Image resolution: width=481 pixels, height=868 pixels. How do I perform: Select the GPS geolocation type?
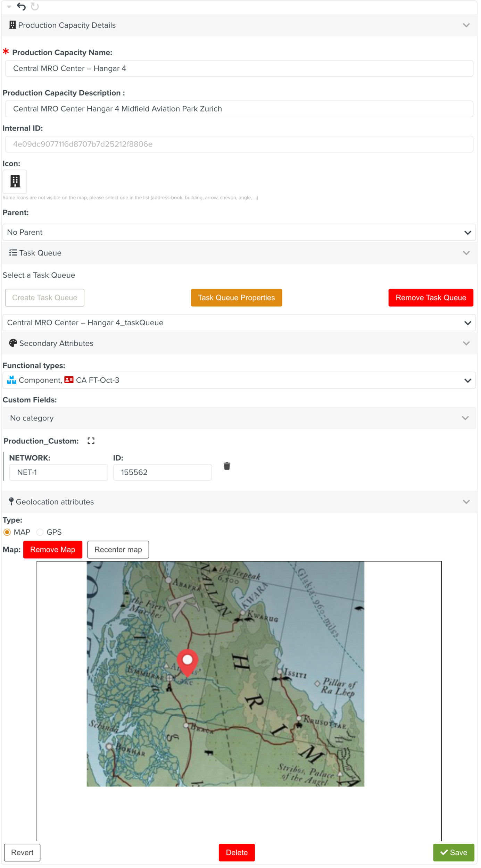(x=40, y=532)
